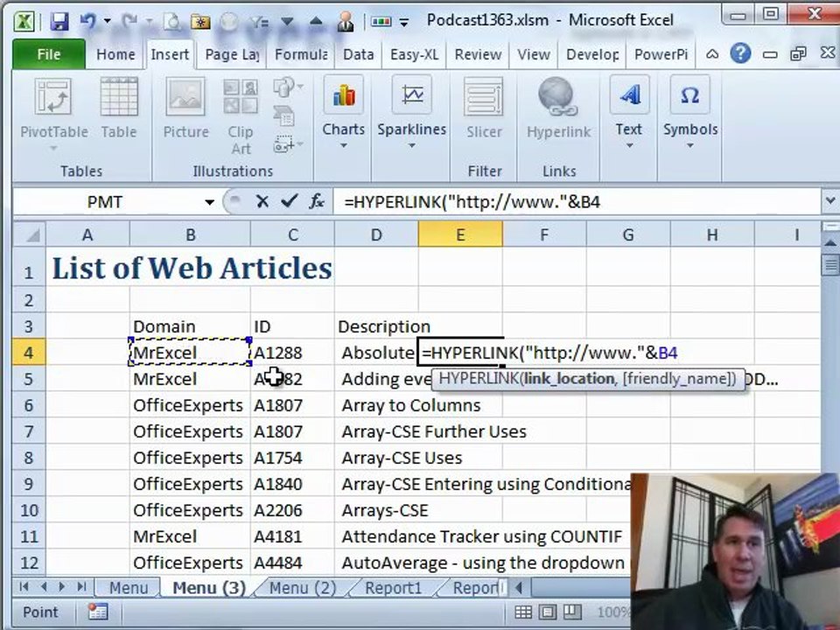840x630 pixels.
Task: Click the filter funnel icon in quick access toolbar
Action: [x=260, y=21]
